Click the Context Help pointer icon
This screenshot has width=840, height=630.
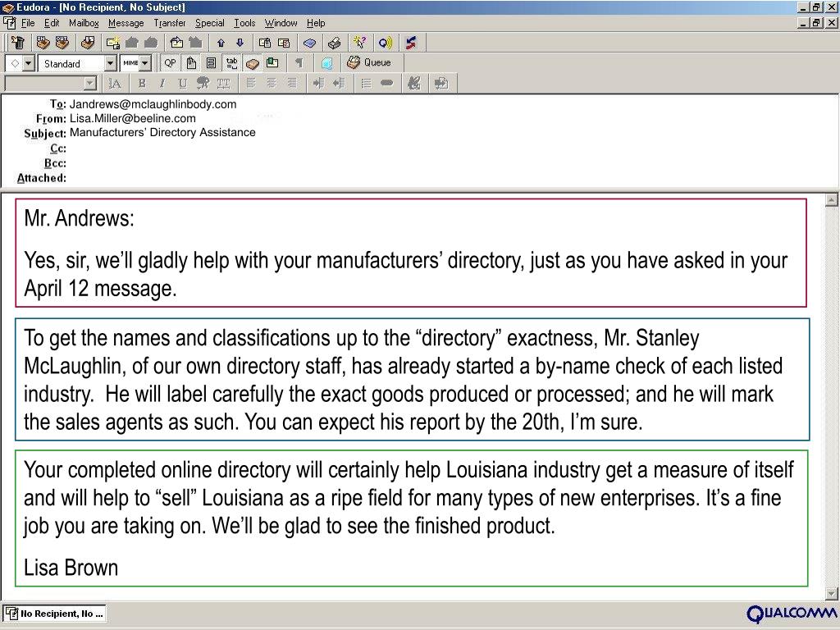coord(360,43)
